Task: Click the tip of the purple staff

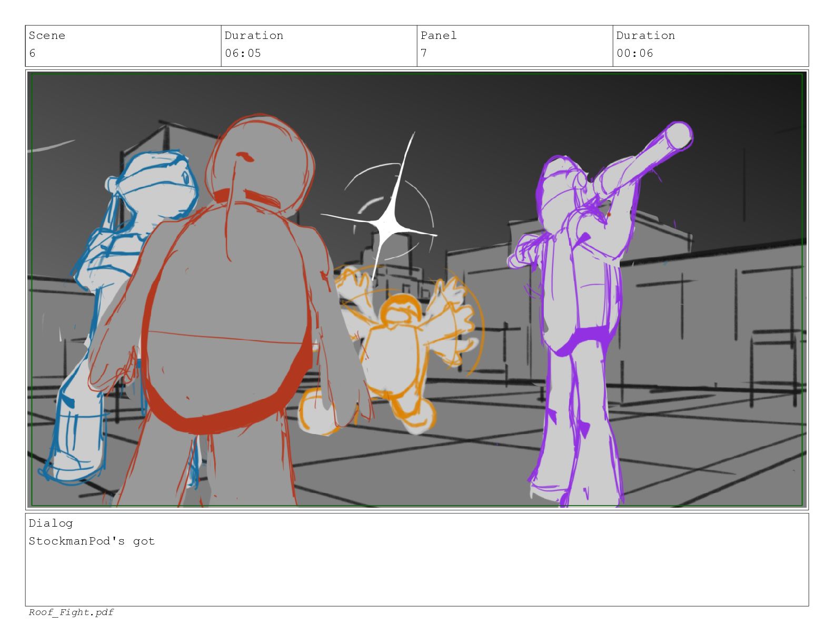Action: click(x=679, y=135)
